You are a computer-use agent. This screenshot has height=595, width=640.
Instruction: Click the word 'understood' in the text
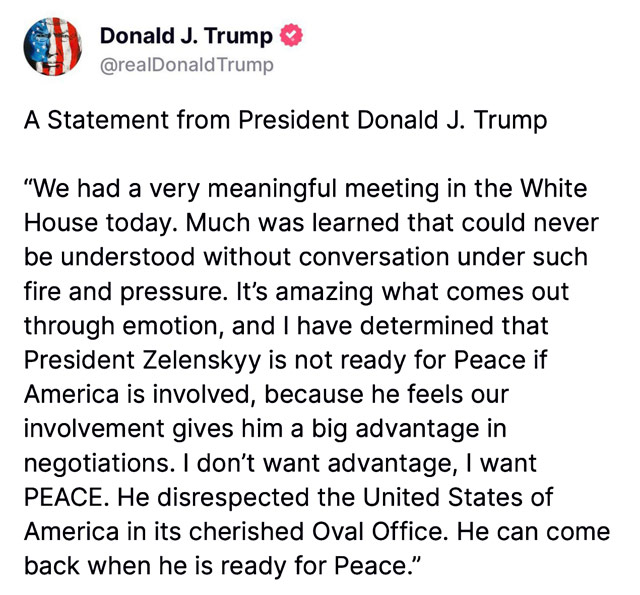[128, 258]
